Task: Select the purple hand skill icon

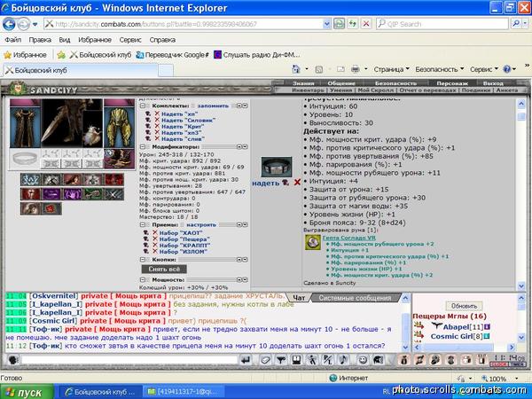Action: [x=73, y=194]
